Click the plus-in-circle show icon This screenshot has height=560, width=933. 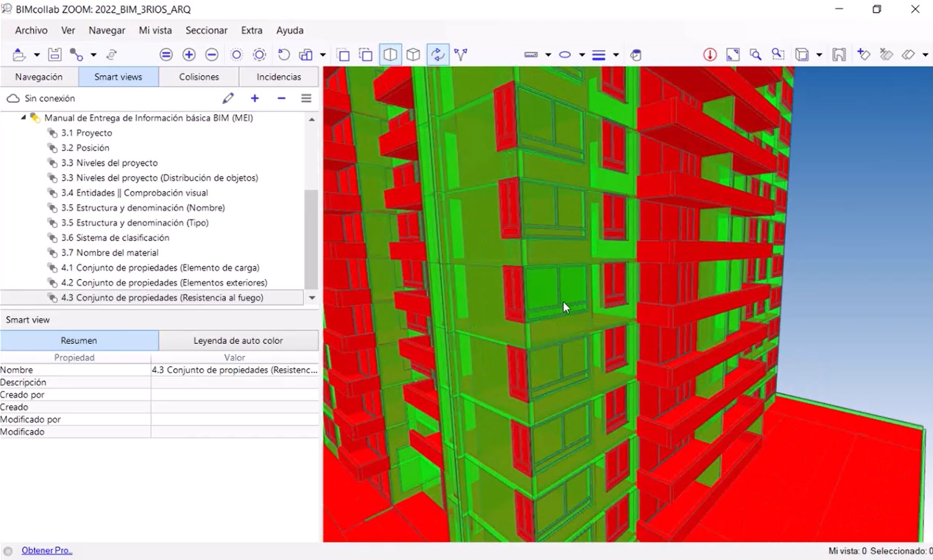tap(189, 54)
